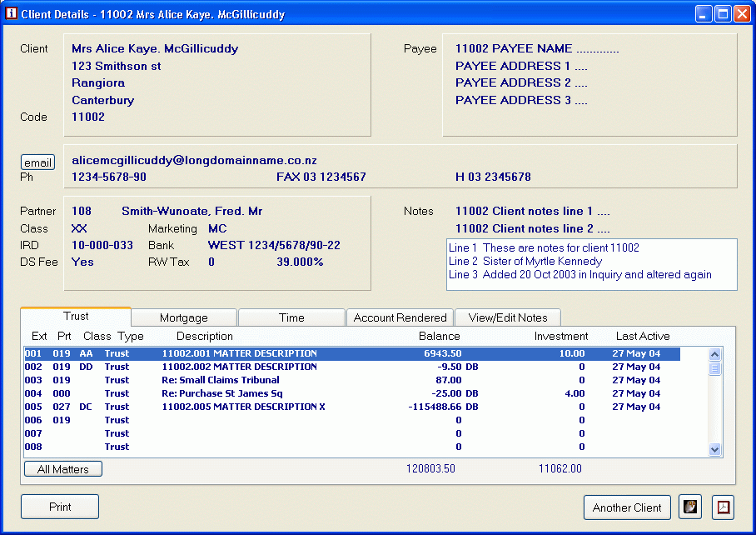Switch to the Mortgage tab
Image resolution: width=756 pixels, height=535 pixels.
(x=184, y=317)
